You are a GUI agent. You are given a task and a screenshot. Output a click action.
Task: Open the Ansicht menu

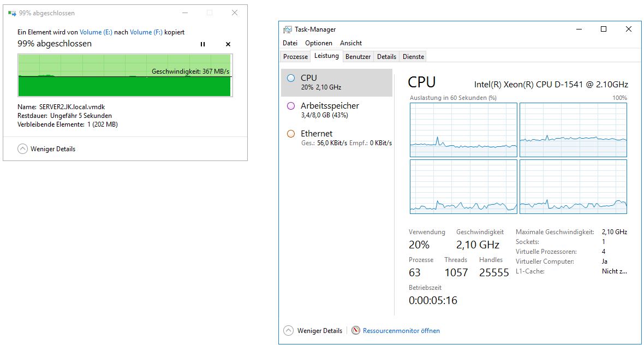pyautogui.click(x=351, y=43)
